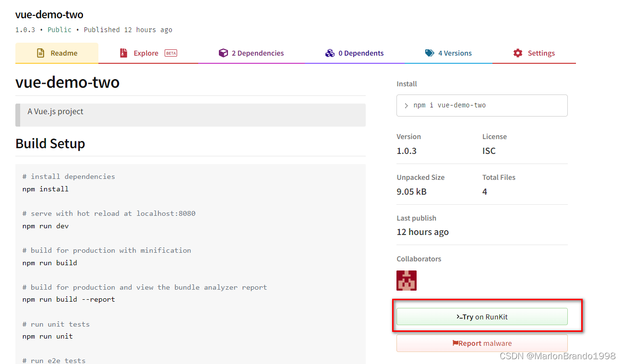Click the Dependencies cube icon
The width and height of the screenshot is (623, 364).
pos(223,53)
